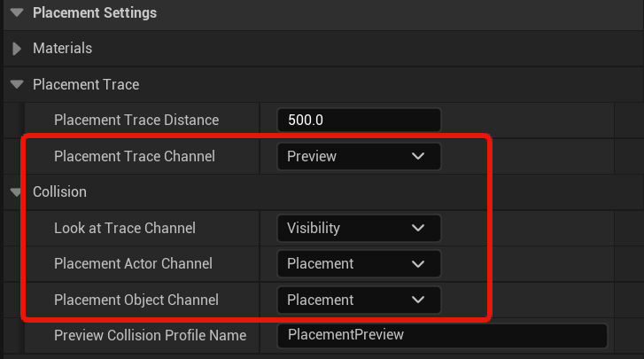The image size is (644, 359).
Task: Click the Materials row text
Action: point(62,49)
